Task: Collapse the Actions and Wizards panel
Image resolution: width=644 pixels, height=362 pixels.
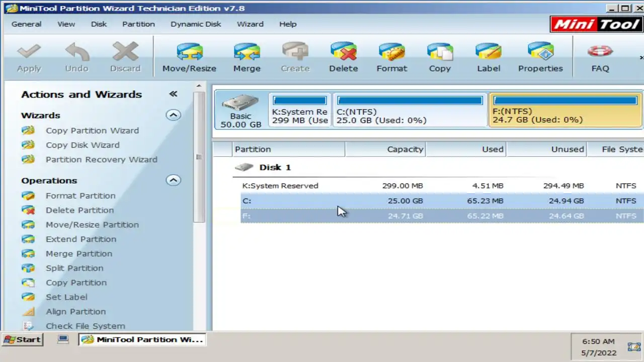Action: pos(174,94)
